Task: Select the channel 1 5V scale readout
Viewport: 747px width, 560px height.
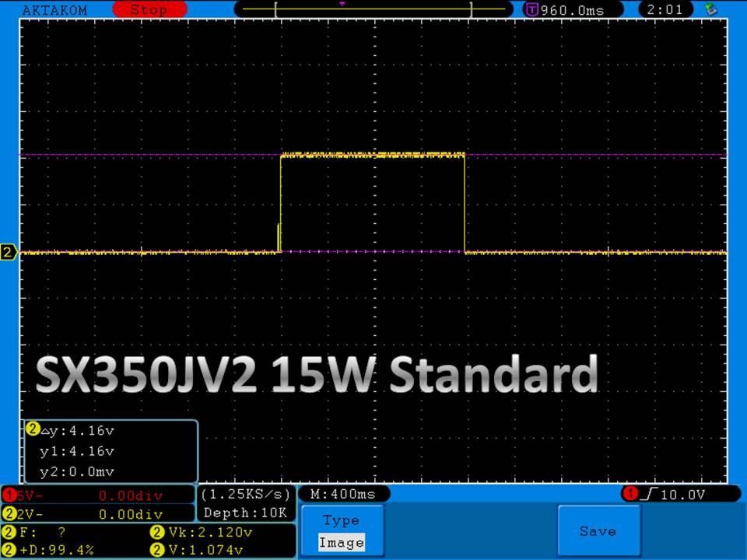Action: point(96,495)
